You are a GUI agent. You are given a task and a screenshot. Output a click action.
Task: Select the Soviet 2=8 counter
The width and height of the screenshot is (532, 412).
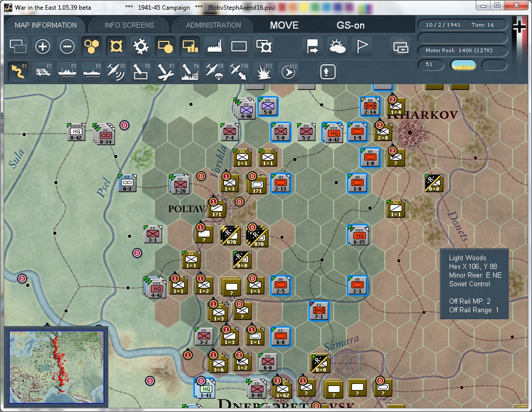click(x=383, y=132)
